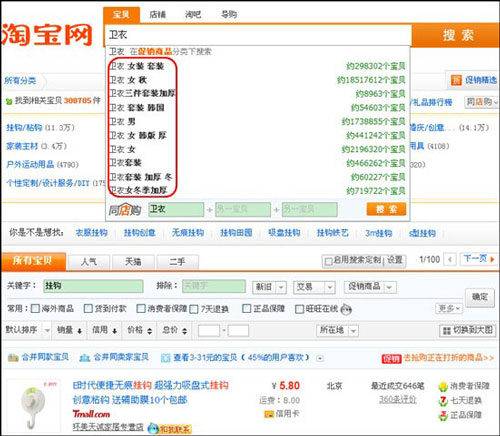
Task: Sort by 信用 descending arrow
Action: [x=114, y=331]
